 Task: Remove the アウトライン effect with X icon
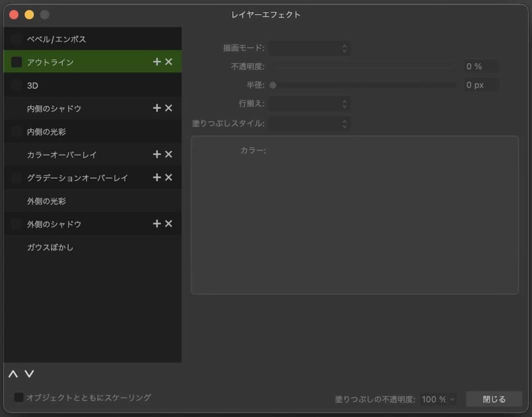169,62
